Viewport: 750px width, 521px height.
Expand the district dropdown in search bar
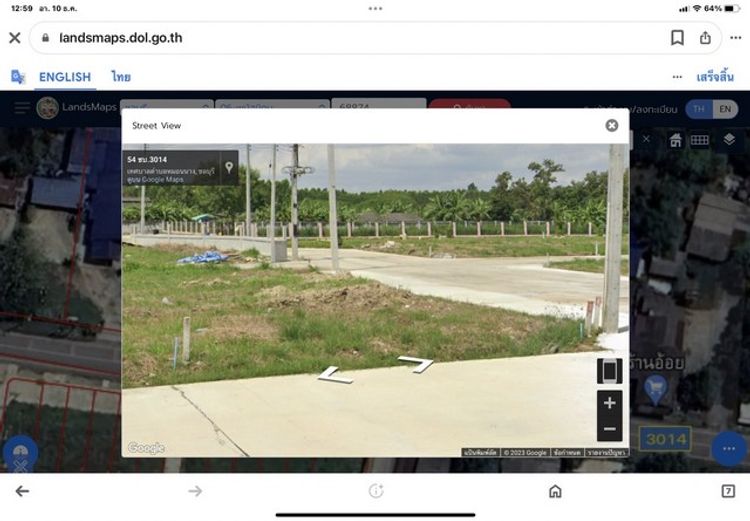(x=273, y=105)
